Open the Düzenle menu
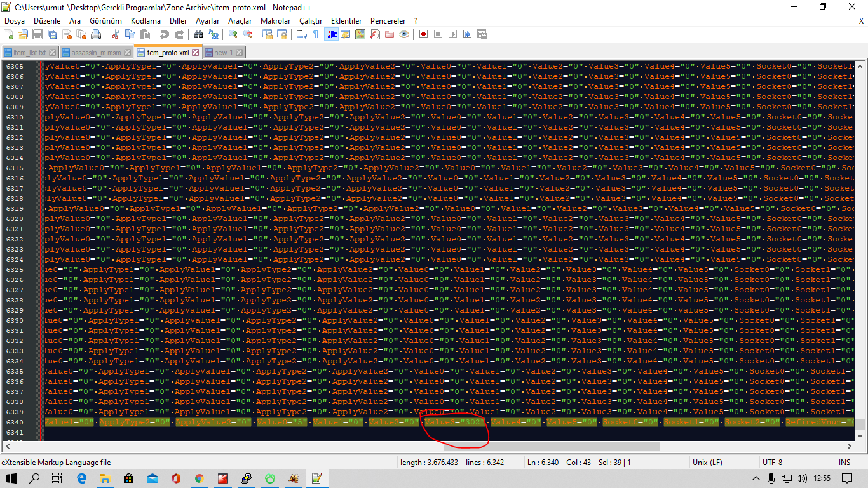Screen dimensions: 868x488 [x=46, y=21]
